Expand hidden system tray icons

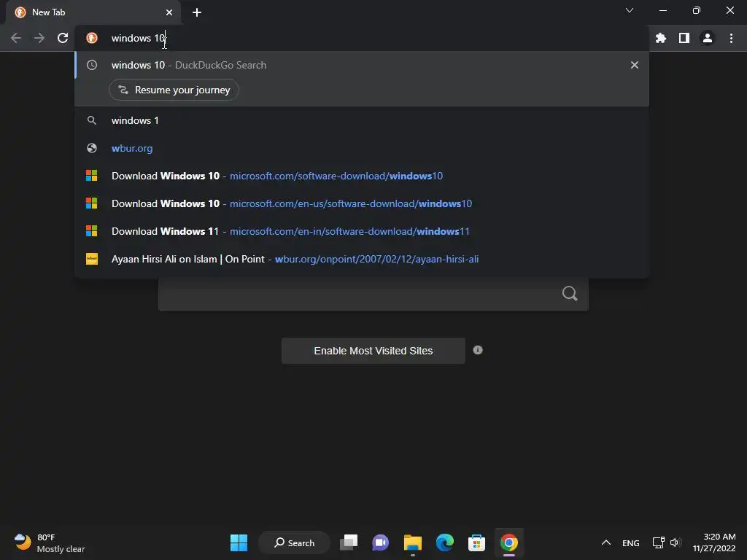click(606, 542)
